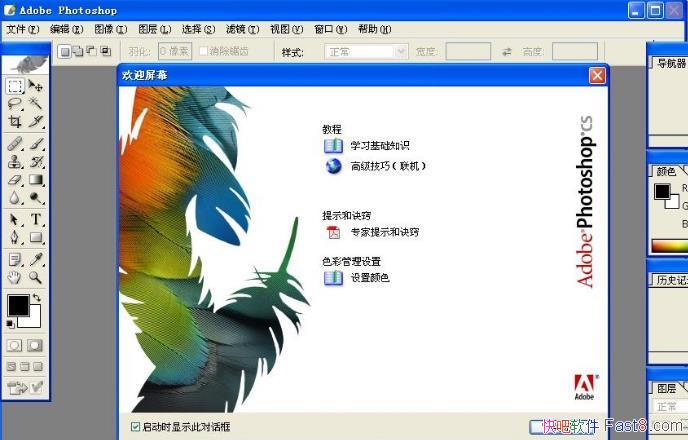Choose Full Screen Mode button
The width and height of the screenshot is (688, 440).
pyautogui.click(x=38, y=366)
